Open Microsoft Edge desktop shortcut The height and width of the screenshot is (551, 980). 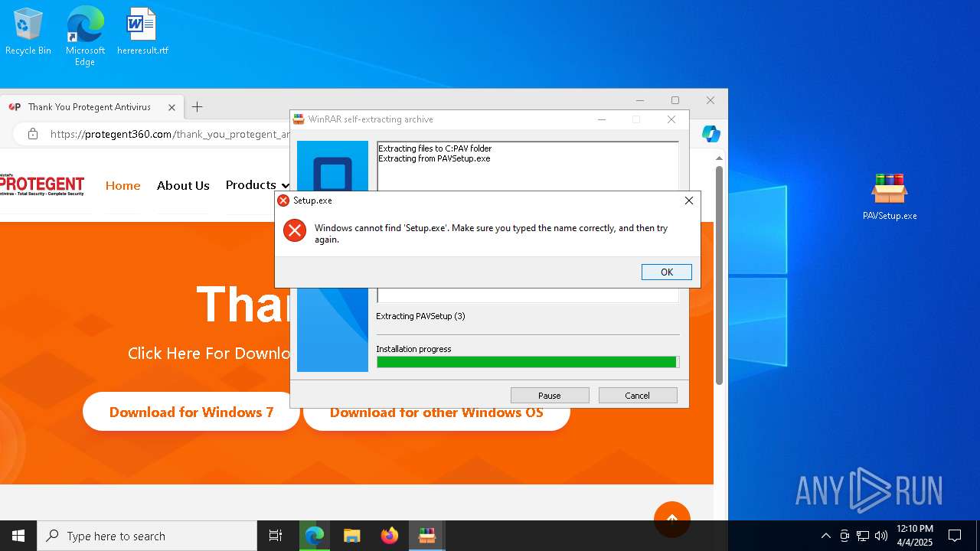(85, 37)
